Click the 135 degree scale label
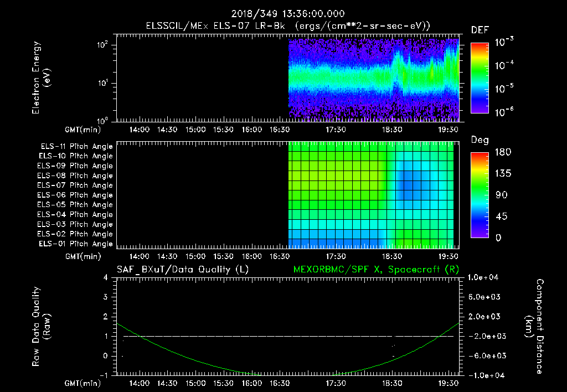This screenshot has width=567, height=392. 503,174
